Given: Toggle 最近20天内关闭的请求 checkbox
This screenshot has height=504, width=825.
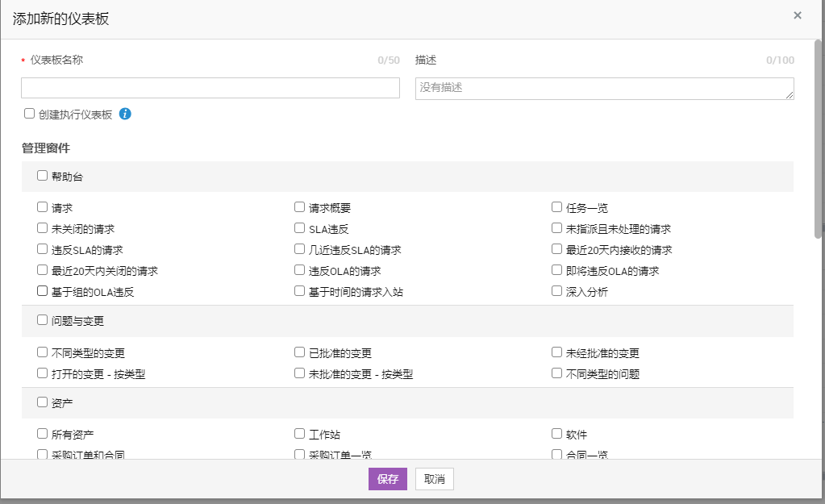Looking at the screenshot, I should [x=43, y=270].
